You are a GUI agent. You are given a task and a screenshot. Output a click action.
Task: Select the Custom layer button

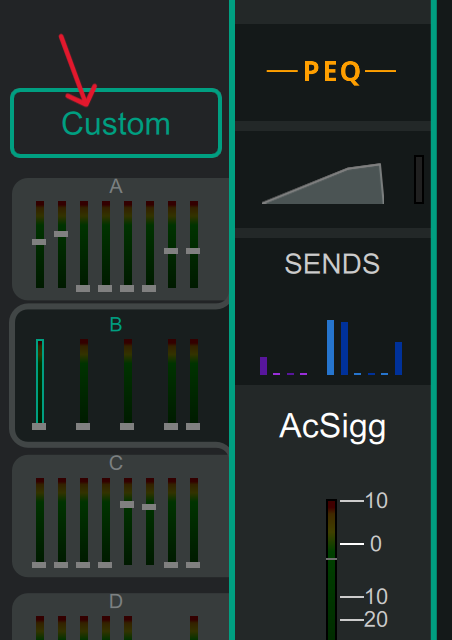116,123
